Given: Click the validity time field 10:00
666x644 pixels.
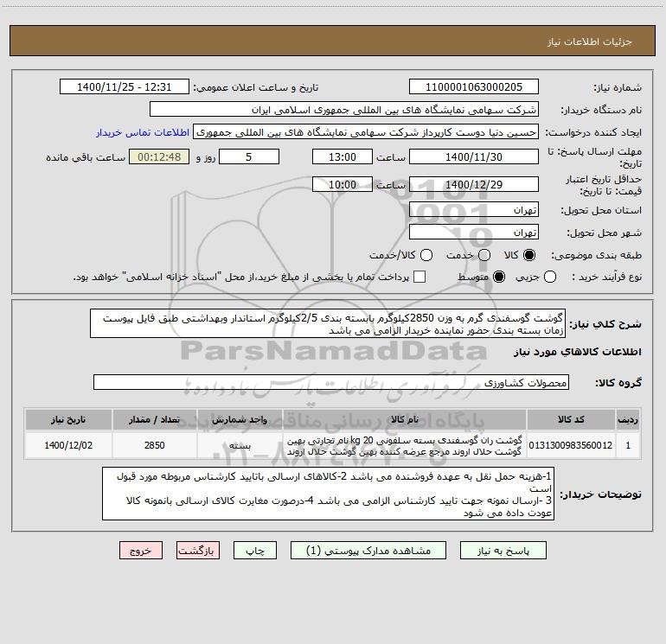Looking at the screenshot, I should pos(343,185).
